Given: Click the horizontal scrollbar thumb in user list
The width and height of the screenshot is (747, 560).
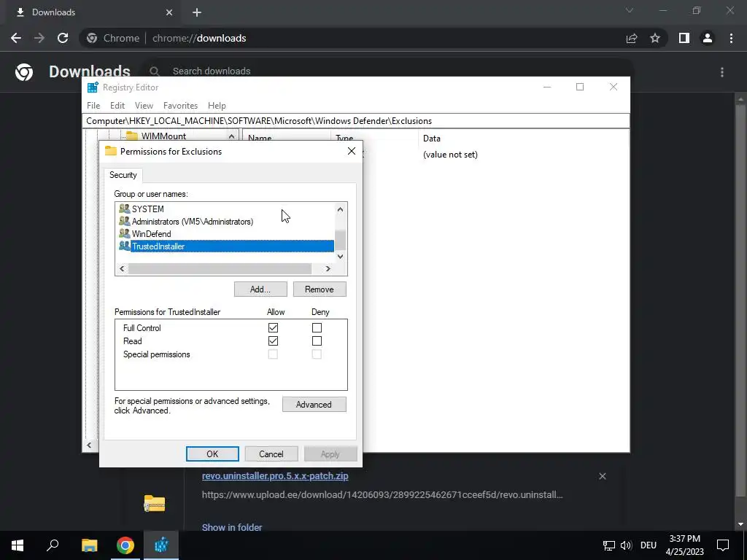Looking at the screenshot, I should [x=220, y=269].
